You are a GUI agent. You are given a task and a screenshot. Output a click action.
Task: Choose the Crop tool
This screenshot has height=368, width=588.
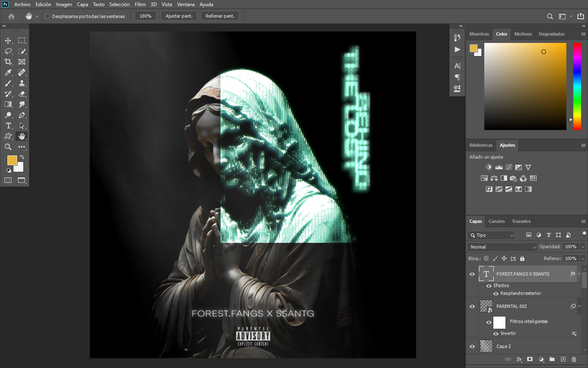point(8,62)
